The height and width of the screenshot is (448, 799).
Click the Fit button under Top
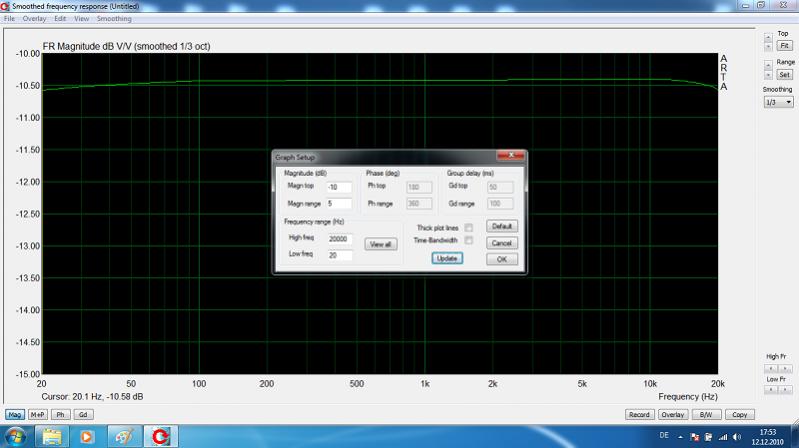coord(784,46)
